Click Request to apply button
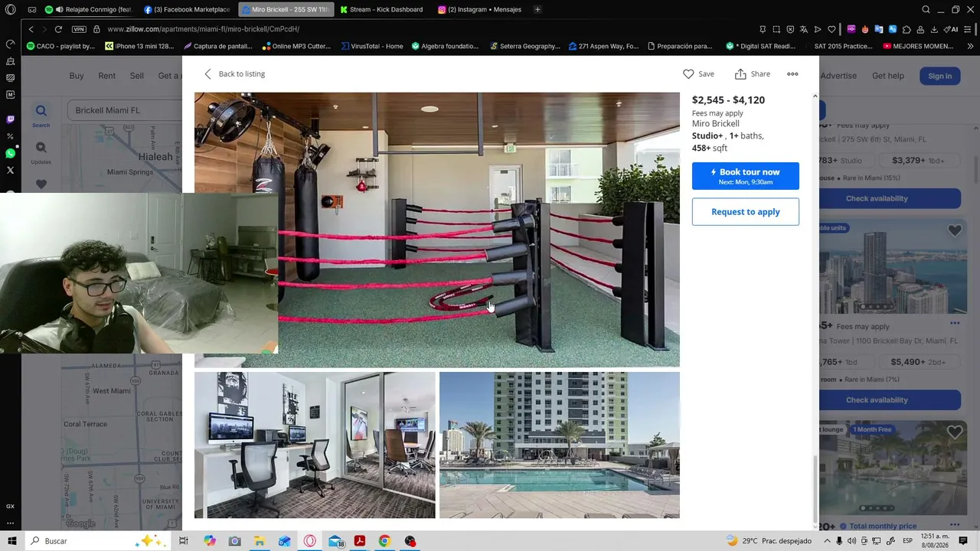This screenshot has width=980, height=551. [746, 212]
